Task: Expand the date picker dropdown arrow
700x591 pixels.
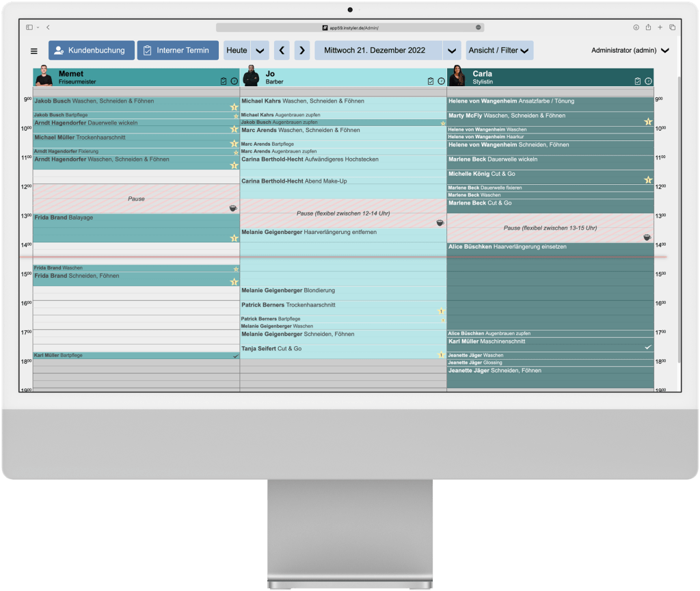Action: [452, 51]
